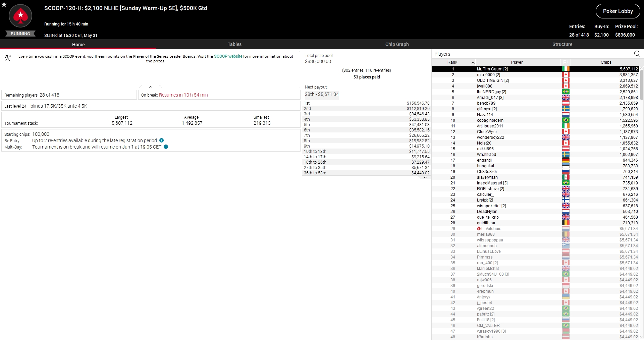Click the PokerStars red spade logo
644x341 pixels.
pyautogui.click(x=20, y=16)
